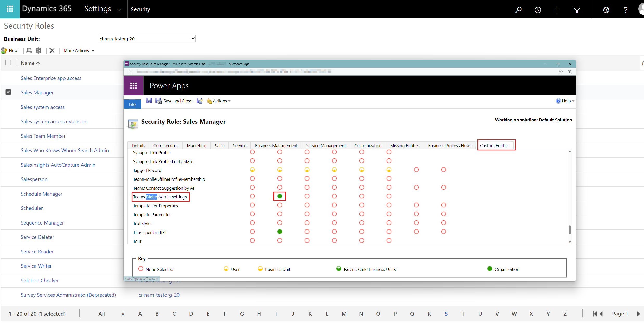Viewport: 644px width, 323px height.
Task: Expand the Help dropdown in role window
Action: 573,101
